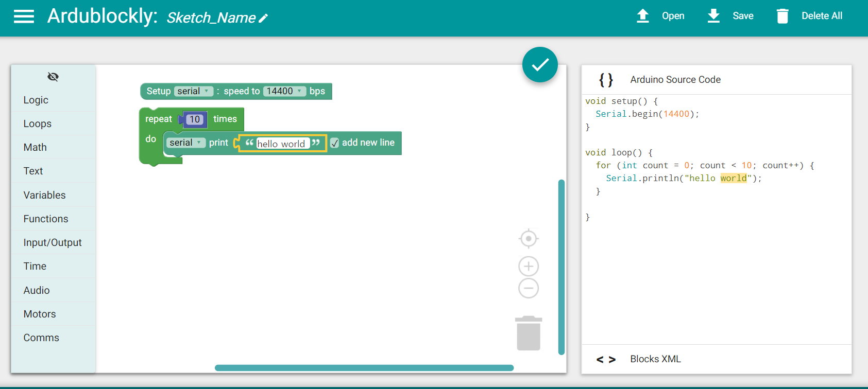Open the Math category
The width and height of the screenshot is (868, 389).
[54, 147]
